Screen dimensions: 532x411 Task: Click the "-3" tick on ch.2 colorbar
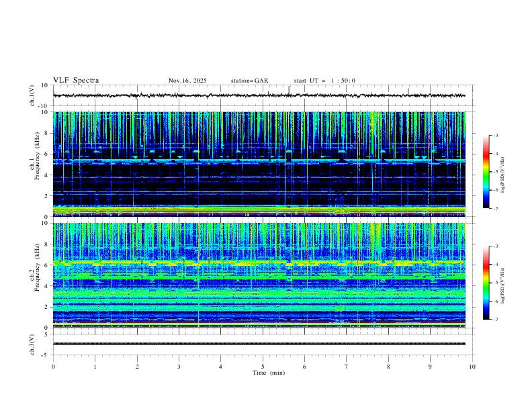[x=496, y=246]
